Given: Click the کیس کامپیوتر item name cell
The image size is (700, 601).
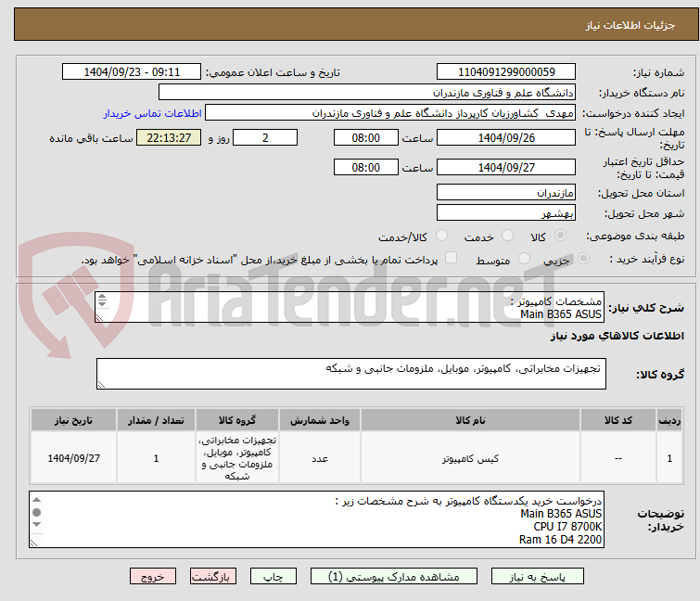Looking at the screenshot, I should point(470,458).
